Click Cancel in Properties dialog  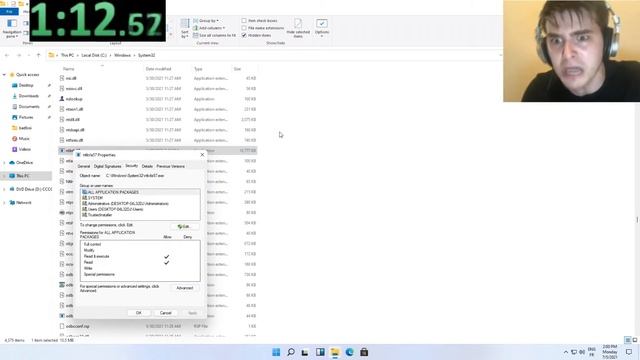coord(165,313)
